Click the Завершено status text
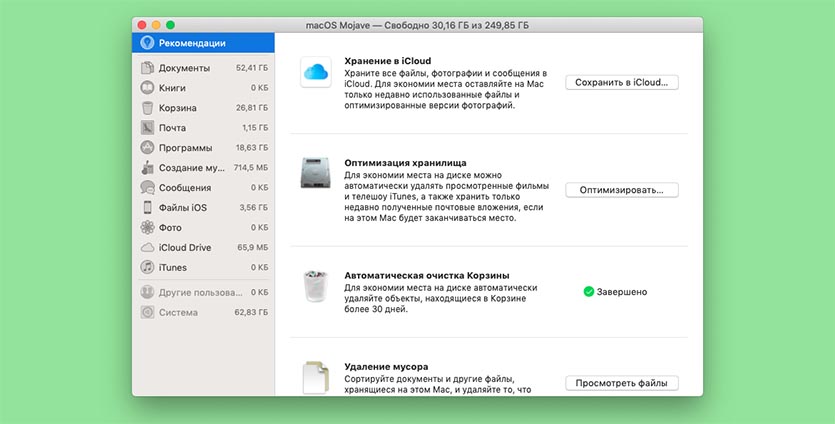This screenshot has width=835, height=424. pos(622,292)
